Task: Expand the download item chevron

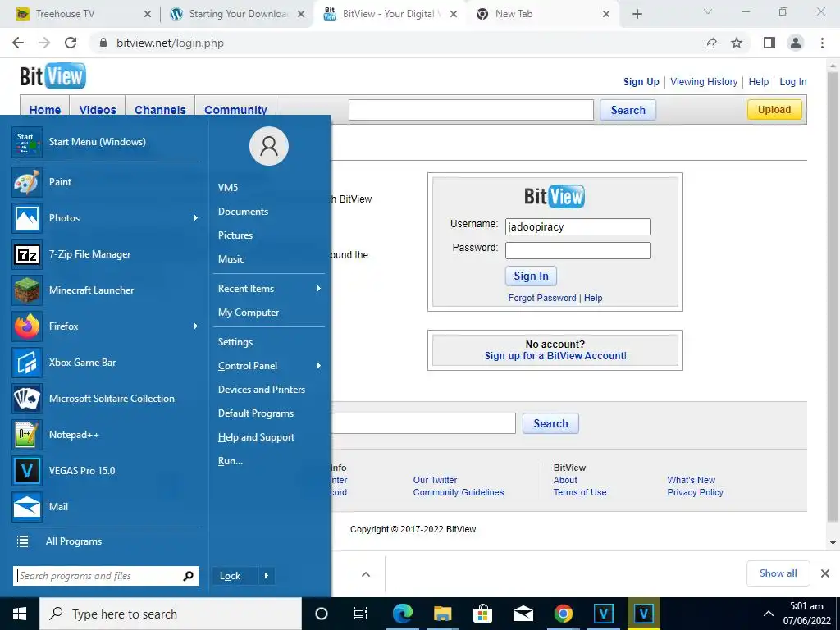Action: click(366, 574)
